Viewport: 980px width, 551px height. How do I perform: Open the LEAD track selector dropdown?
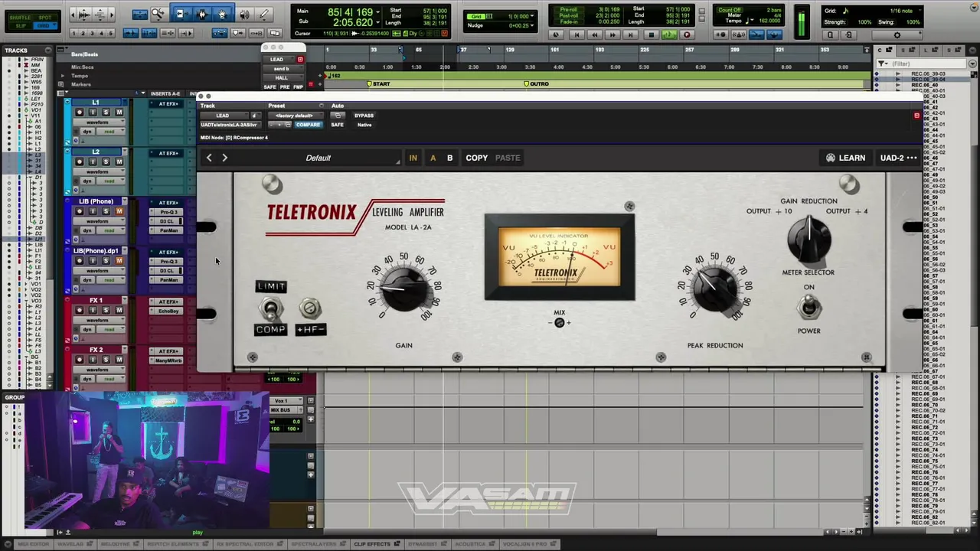224,116
